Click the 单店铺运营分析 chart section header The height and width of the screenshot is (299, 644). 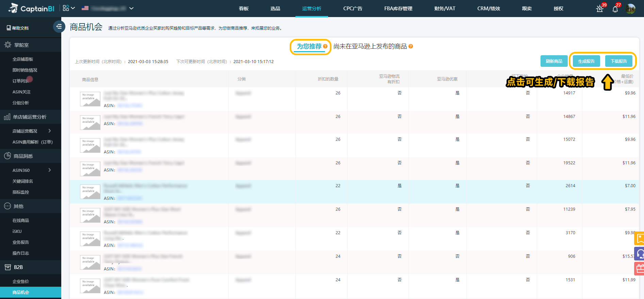click(x=31, y=117)
